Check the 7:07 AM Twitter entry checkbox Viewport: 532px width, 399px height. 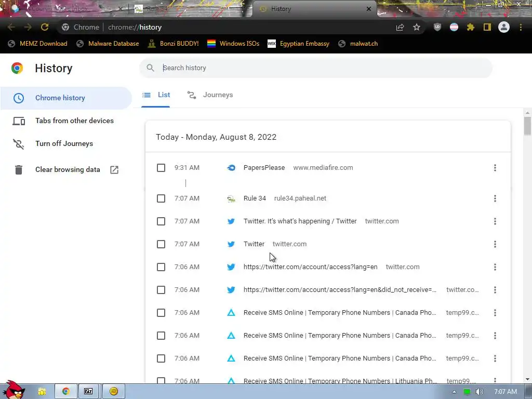161,244
